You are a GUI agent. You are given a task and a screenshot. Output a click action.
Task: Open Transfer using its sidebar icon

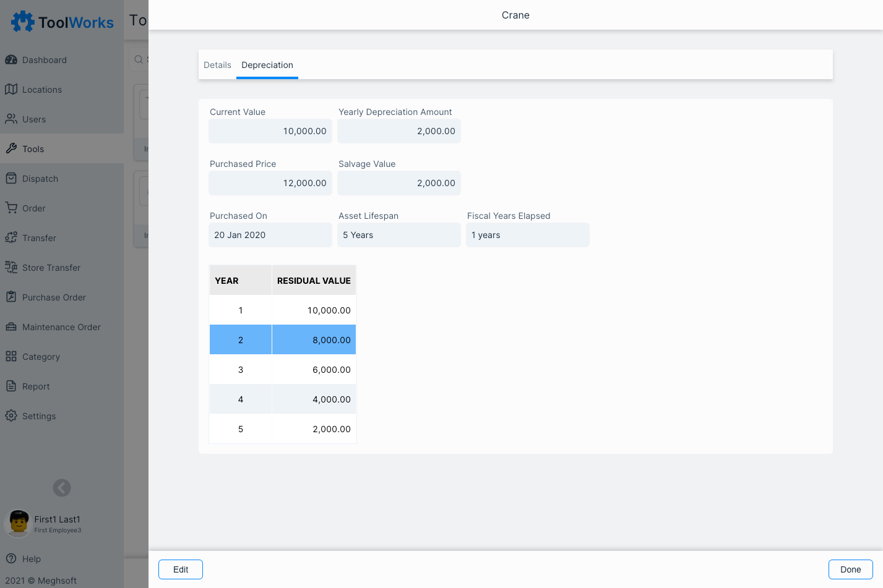(x=11, y=238)
